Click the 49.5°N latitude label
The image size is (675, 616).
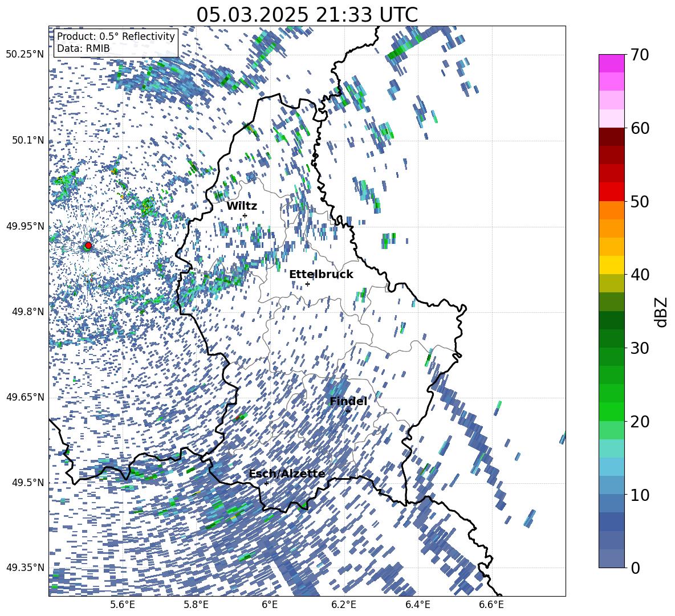coord(29,483)
